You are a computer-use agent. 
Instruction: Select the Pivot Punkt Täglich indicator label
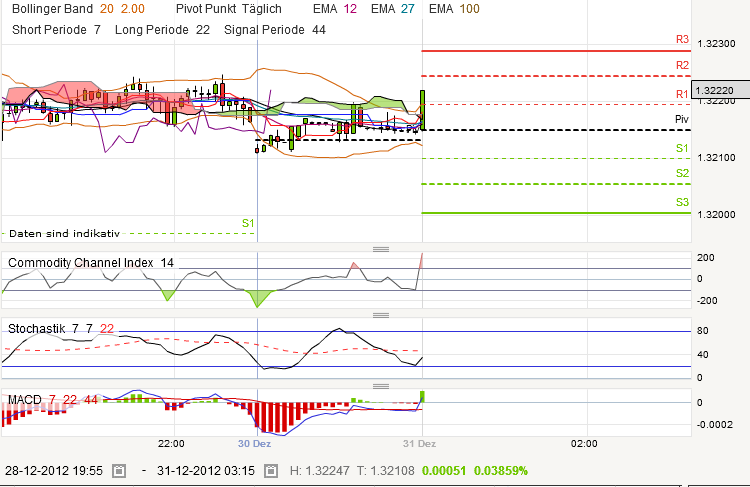228,8
